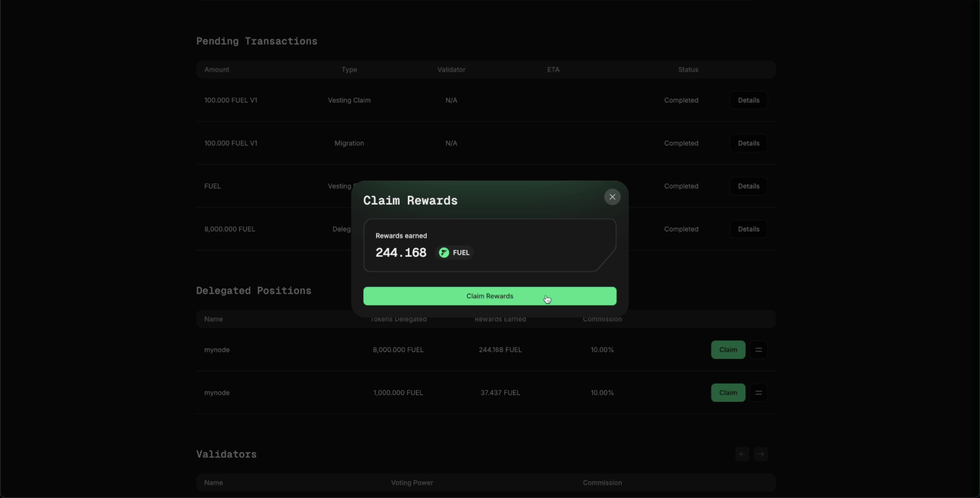
Task: Click the hamburger menu for mynode 8000 FUEL
Action: pos(759,349)
